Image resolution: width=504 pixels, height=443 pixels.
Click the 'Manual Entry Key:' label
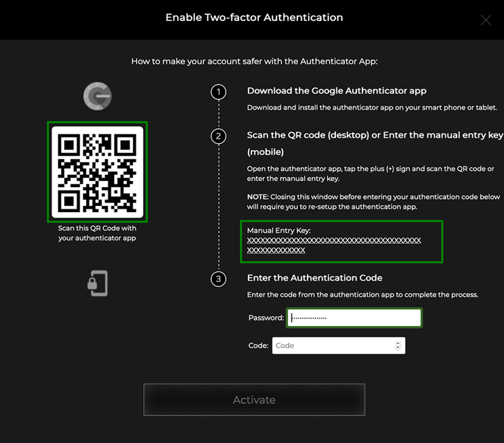pos(278,230)
